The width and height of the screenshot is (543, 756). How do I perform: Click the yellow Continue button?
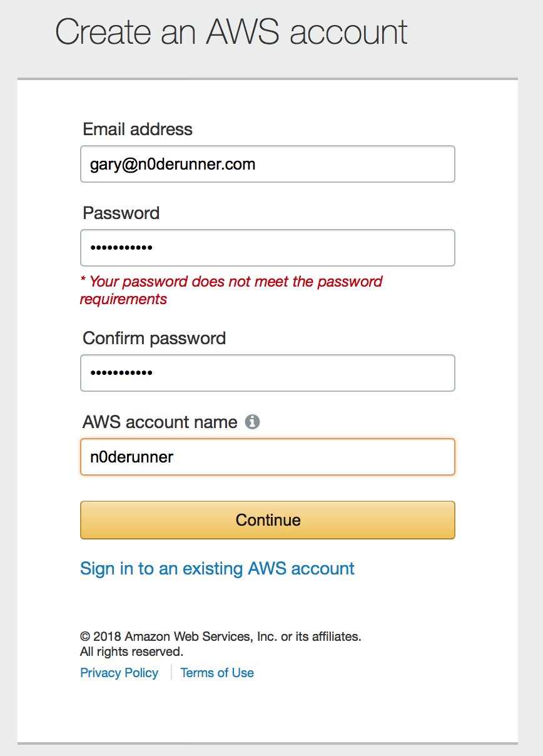click(268, 520)
